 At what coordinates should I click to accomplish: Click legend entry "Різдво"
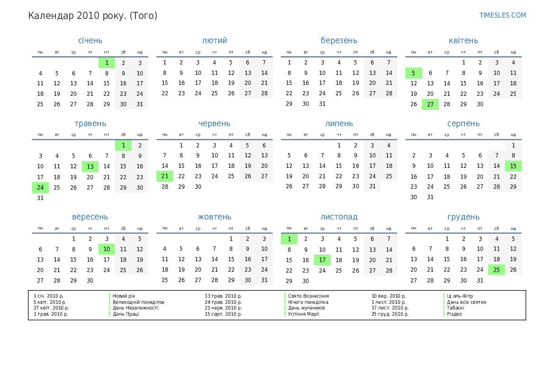454,314
